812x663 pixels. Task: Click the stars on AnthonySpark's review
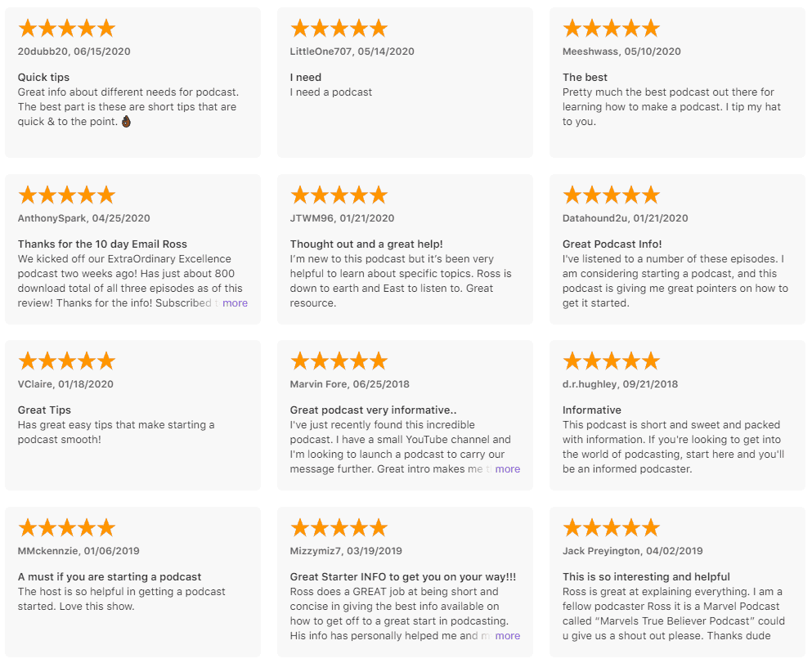(67, 195)
